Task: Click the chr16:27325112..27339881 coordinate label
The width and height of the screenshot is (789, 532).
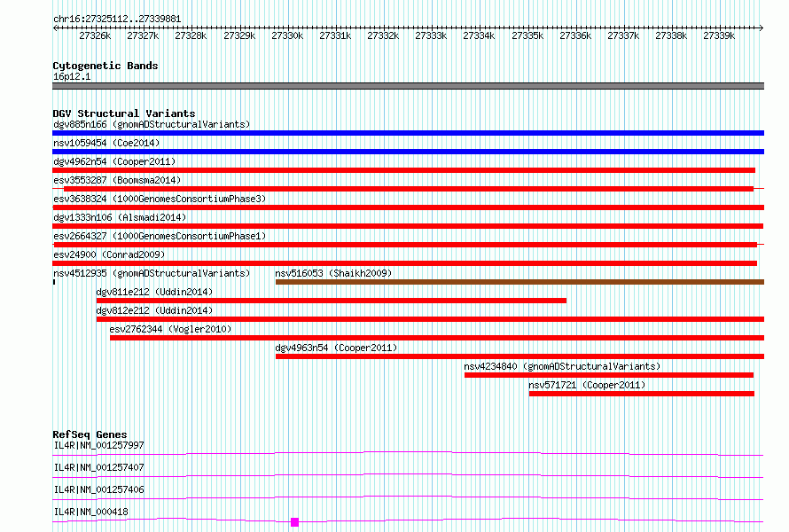Action: point(117,19)
